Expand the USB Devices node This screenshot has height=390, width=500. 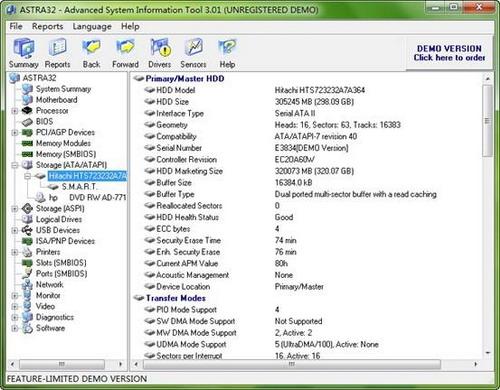pos(15,230)
